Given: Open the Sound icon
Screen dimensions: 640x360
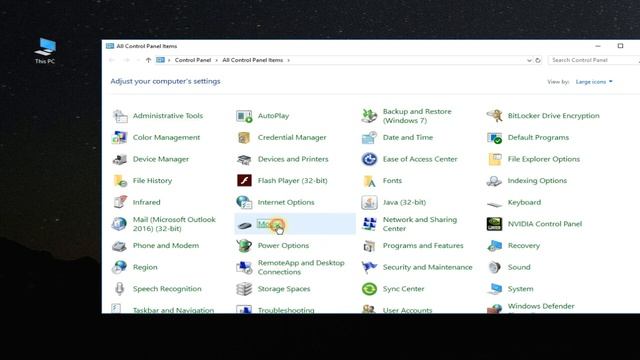Looking at the screenshot, I should click(x=494, y=267).
